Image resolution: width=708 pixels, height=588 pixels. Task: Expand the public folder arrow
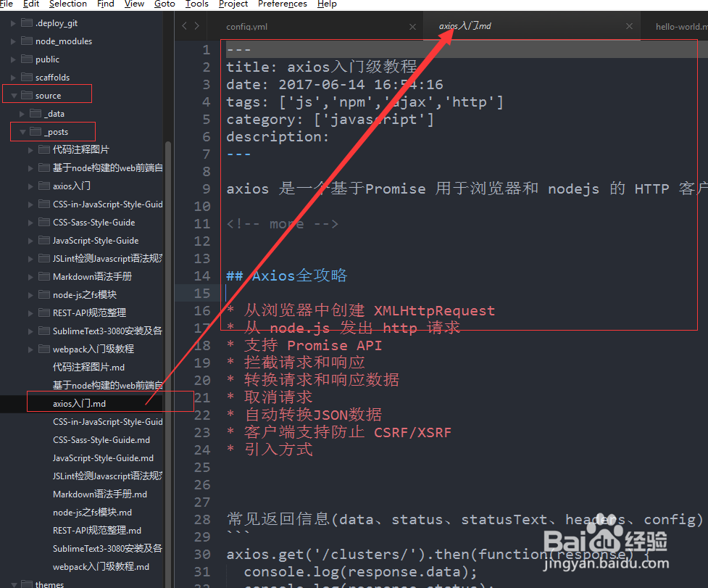tap(13, 59)
